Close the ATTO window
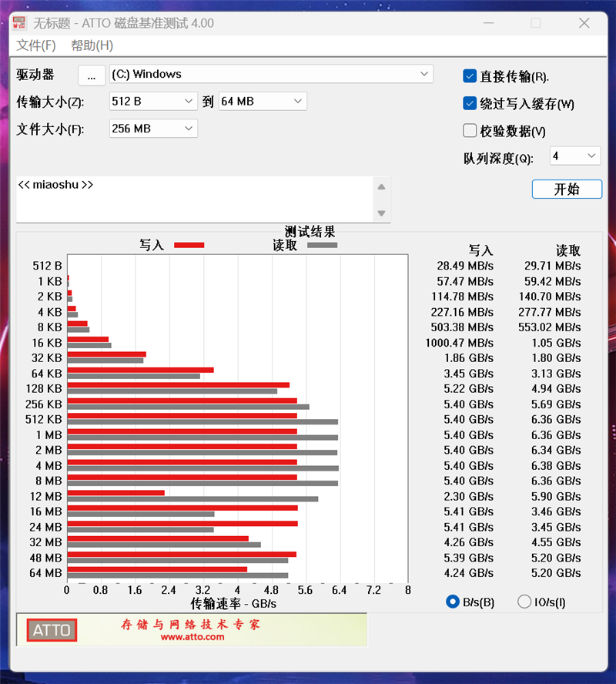Image resolution: width=616 pixels, height=684 pixels. [584, 22]
